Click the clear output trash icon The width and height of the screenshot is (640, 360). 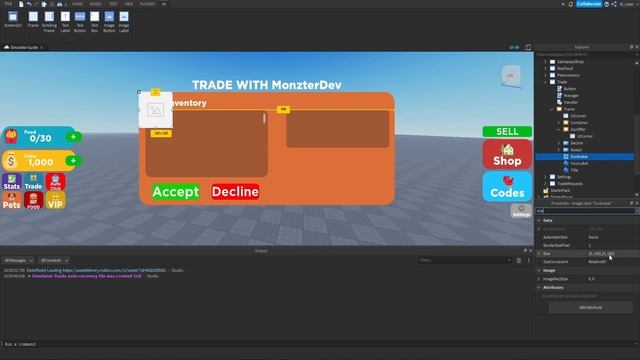(519, 260)
